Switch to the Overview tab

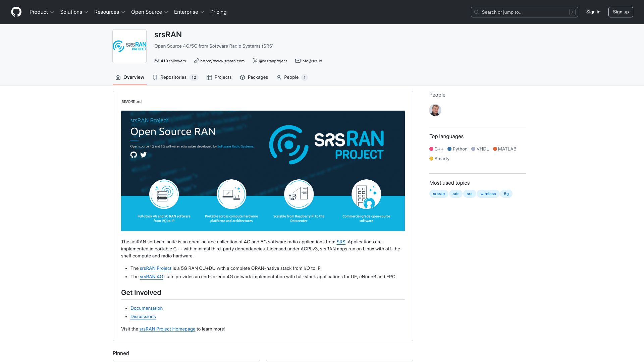[x=130, y=77]
